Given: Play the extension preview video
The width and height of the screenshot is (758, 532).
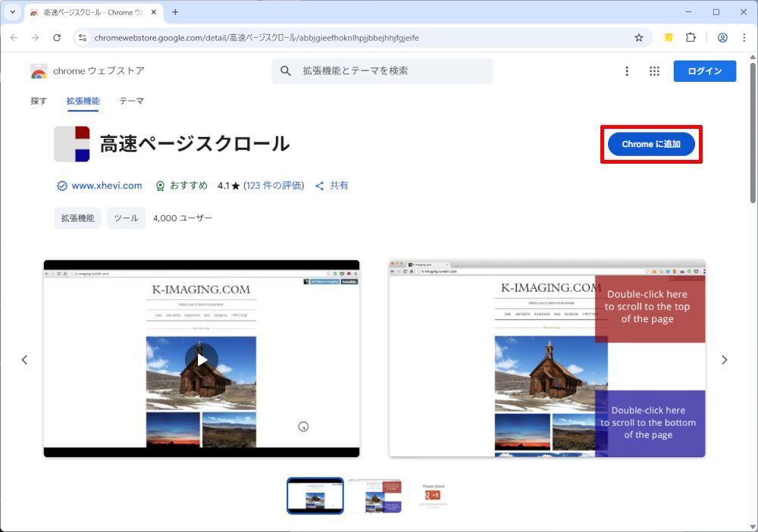Looking at the screenshot, I should pyautogui.click(x=202, y=359).
